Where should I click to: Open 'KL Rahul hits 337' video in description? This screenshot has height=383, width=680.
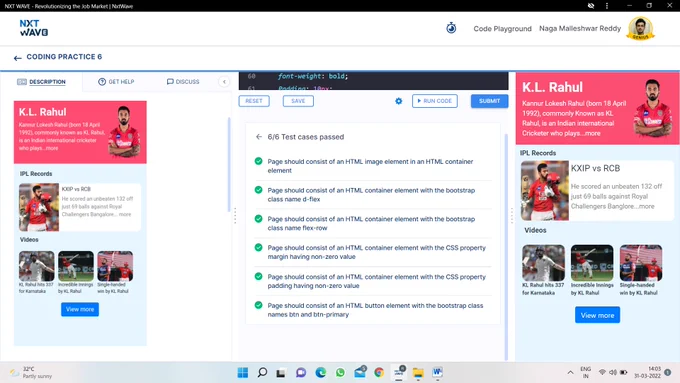click(x=36, y=266)
